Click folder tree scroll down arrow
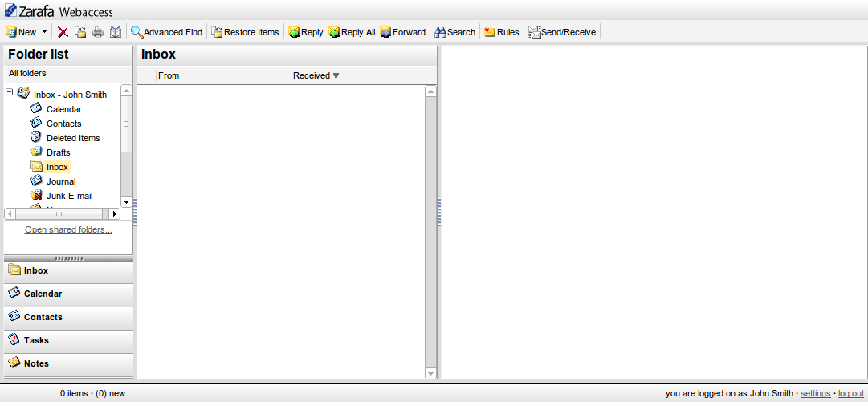 coord(126,202)
